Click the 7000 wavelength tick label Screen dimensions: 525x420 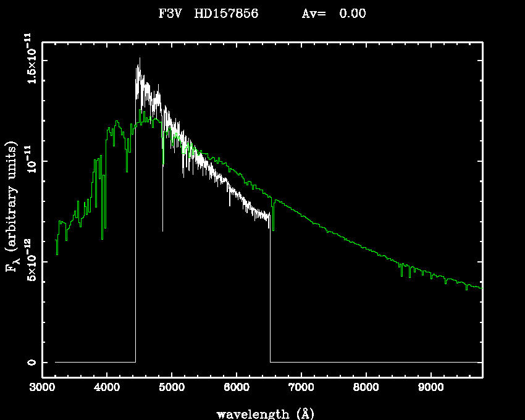tap(301, 388)
